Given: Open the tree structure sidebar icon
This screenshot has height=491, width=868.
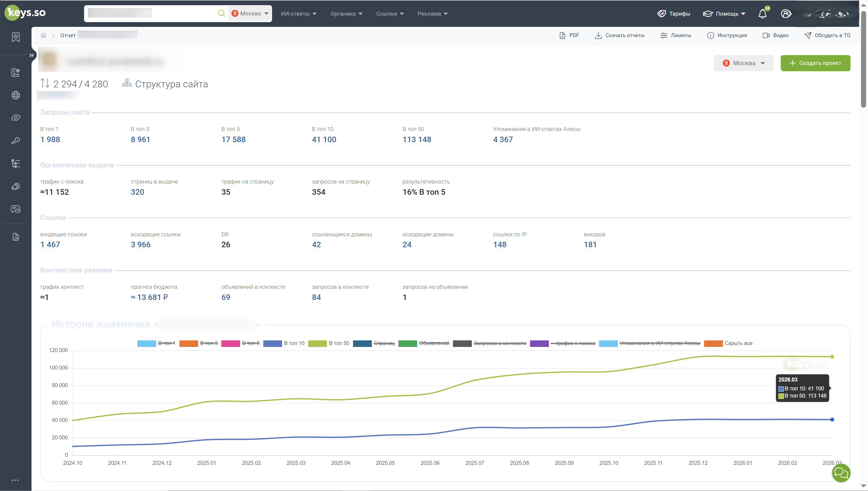Looking at the screenshot, I should [x=15, y=164].
